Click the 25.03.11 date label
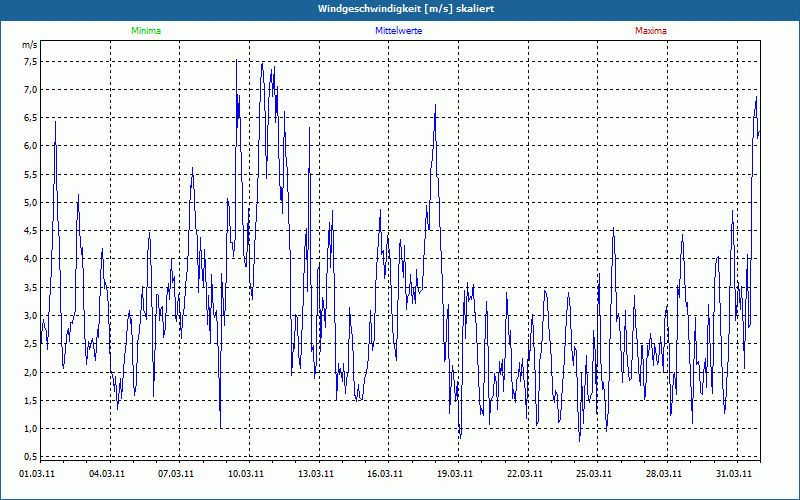Screen dimensions: 800x500 [594, 474]
